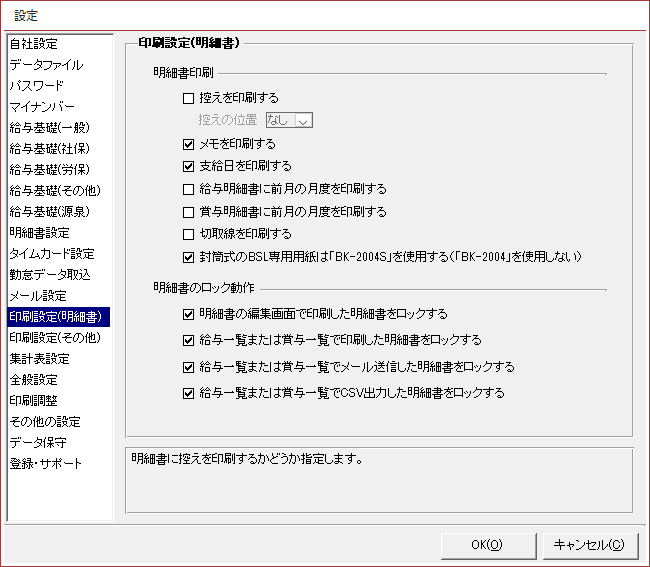The height and width of the screenshot is (567, 650).
Task: Open データ保守 settings category
Action: click(x=40, y=443)
